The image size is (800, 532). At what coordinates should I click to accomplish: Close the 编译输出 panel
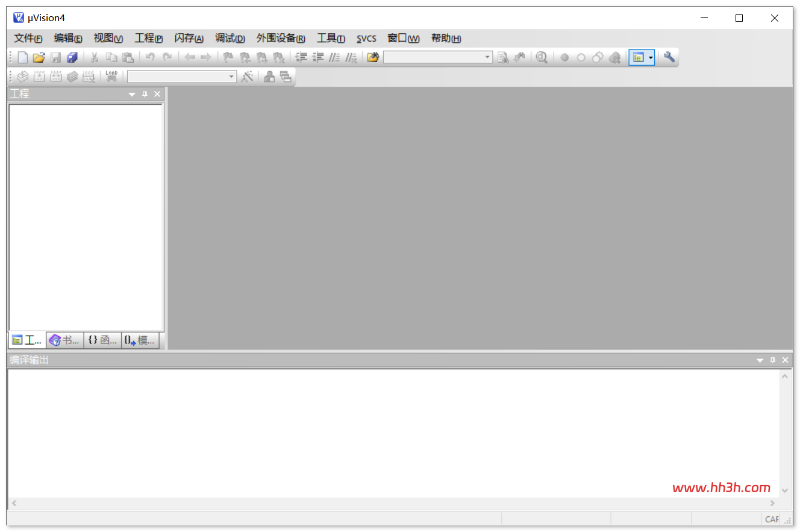[x=785, y=360]
